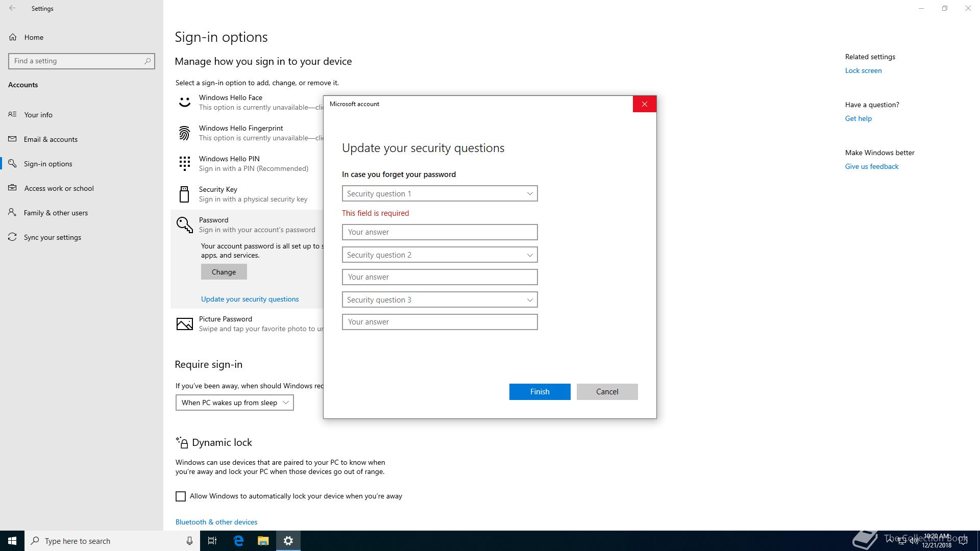Expand the Security question 2 dropdown
This screenshot has width=980, height=551.
439,255
